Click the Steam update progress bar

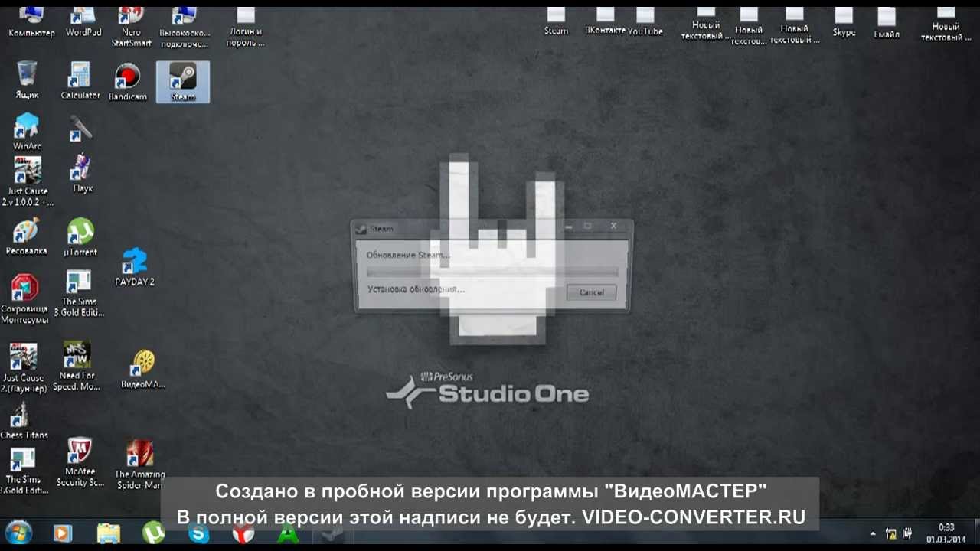tap(492, 271)
